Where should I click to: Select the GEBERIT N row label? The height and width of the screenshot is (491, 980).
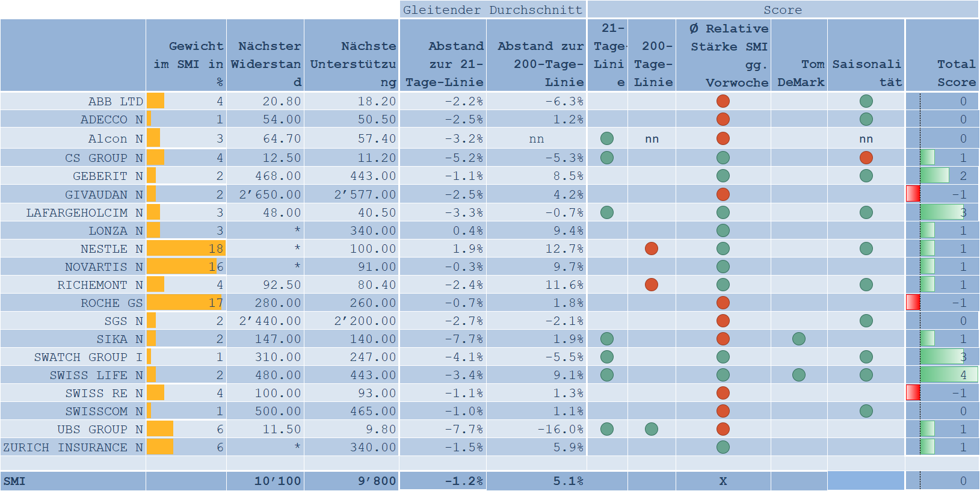click(108, 176)
